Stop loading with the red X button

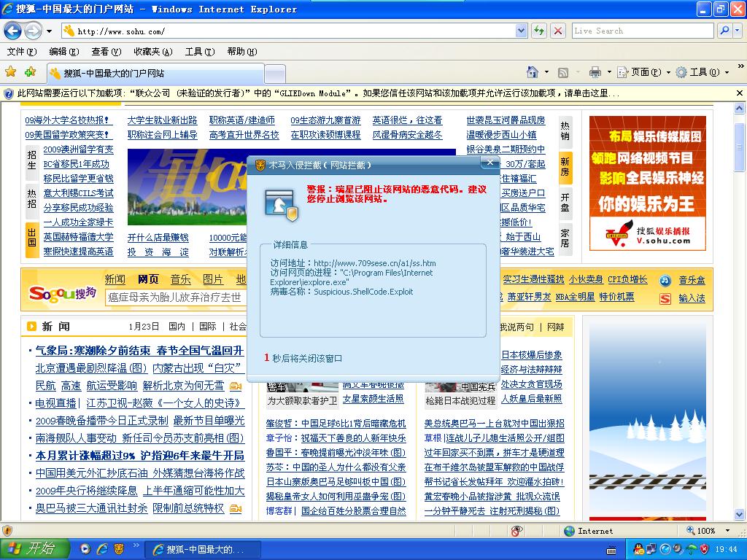[558, 31]
